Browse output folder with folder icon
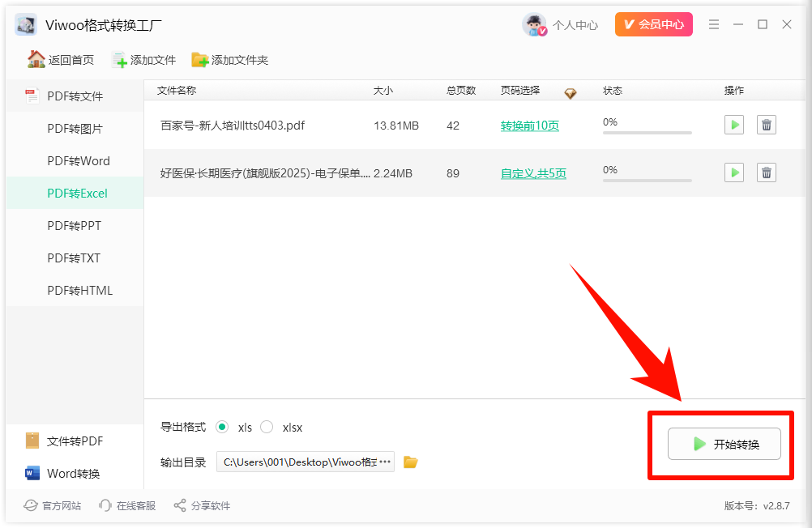Viewport: 812px width, 528px height. [x=411, y=462]
